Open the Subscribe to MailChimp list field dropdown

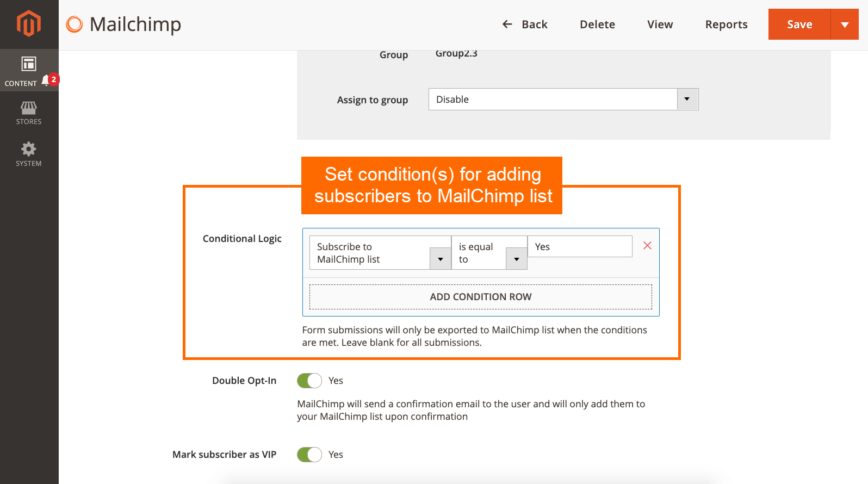[x=380, y=253]
